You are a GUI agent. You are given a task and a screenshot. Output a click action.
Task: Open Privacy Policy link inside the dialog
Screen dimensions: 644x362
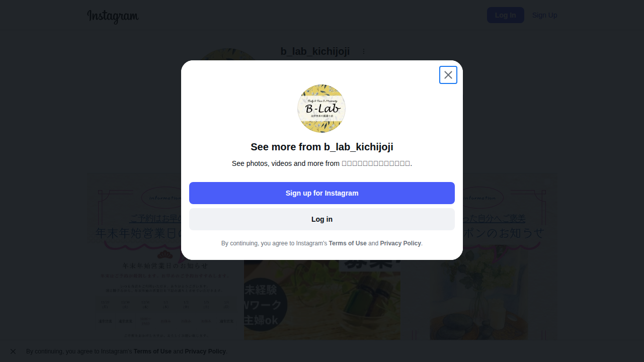[400, 243]
